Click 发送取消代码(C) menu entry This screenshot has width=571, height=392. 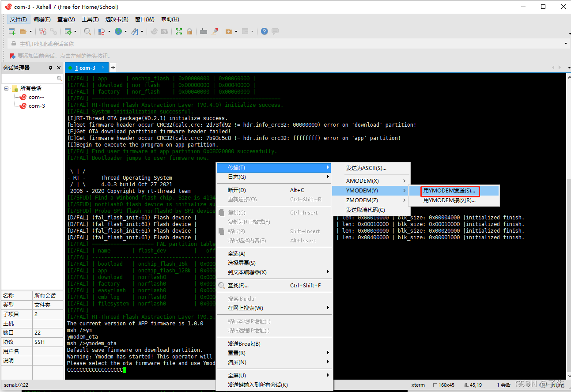point(371,210)
